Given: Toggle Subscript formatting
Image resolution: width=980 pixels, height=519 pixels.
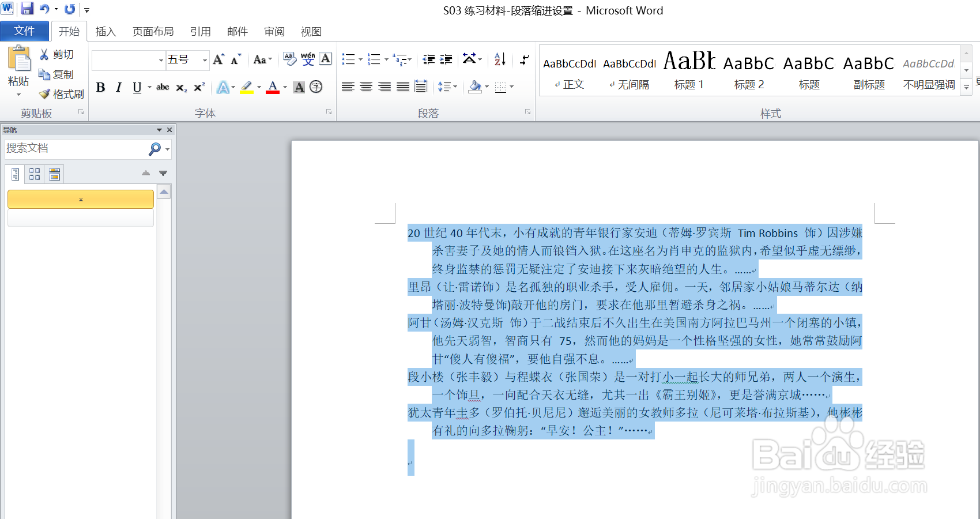Looking at the screenshot, I should click(181, 87).
